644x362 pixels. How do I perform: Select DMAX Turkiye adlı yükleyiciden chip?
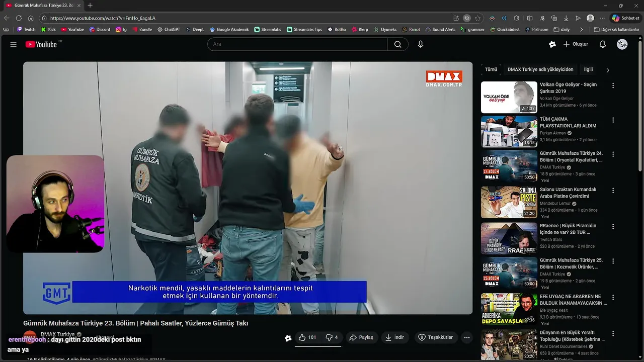coord(540,69)
